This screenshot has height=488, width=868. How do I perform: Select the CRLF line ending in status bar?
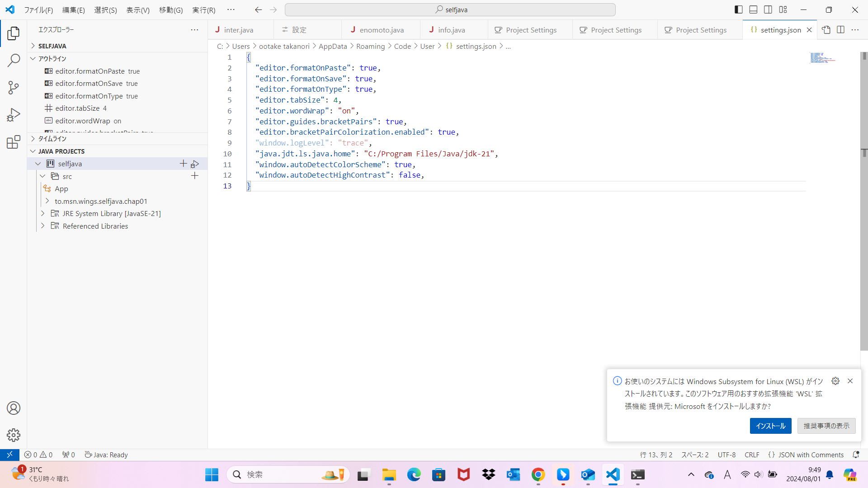(751, 454)
